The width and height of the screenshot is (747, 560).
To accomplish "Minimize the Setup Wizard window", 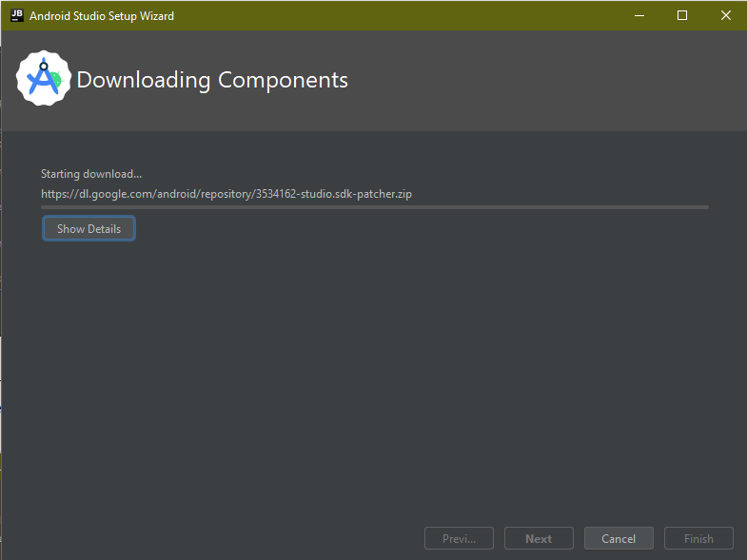I will (639, 15).
